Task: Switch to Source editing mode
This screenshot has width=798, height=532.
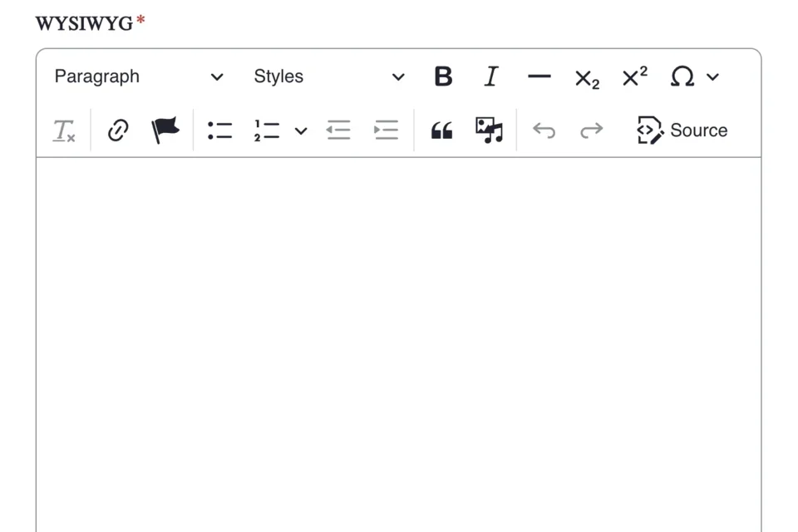Action: (x=682, y=130)
